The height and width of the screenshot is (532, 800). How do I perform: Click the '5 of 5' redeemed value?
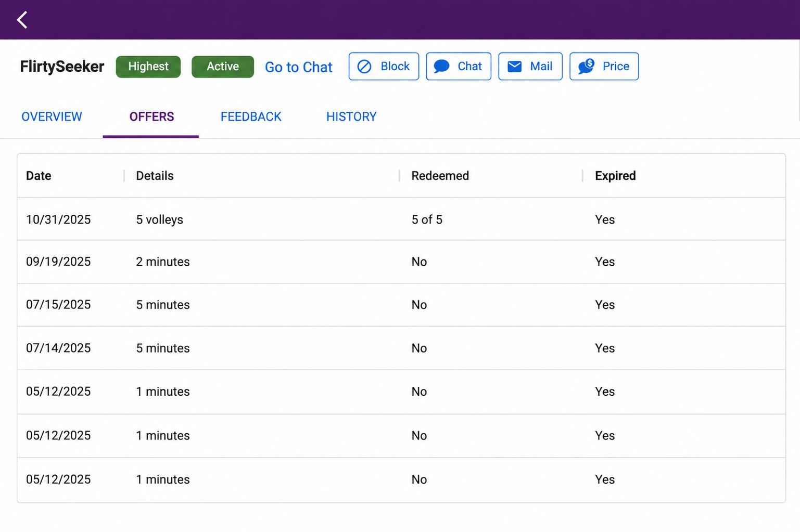[x=427, y=219]
